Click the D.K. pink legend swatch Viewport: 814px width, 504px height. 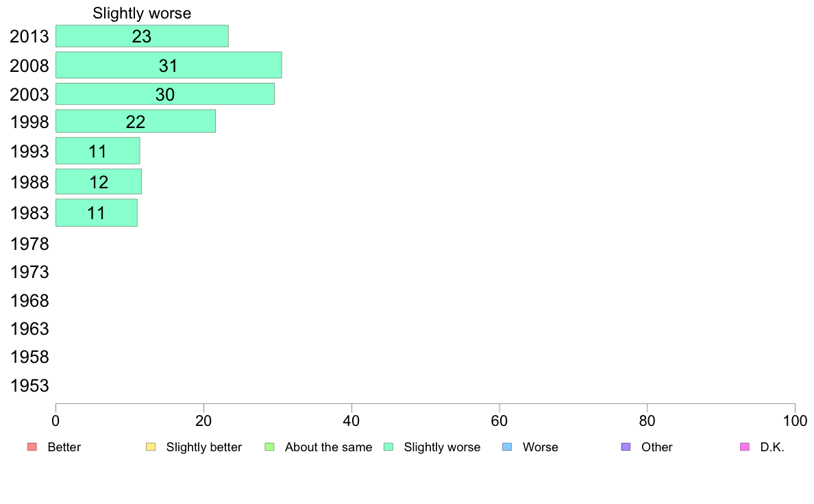(x=745, y=447)
